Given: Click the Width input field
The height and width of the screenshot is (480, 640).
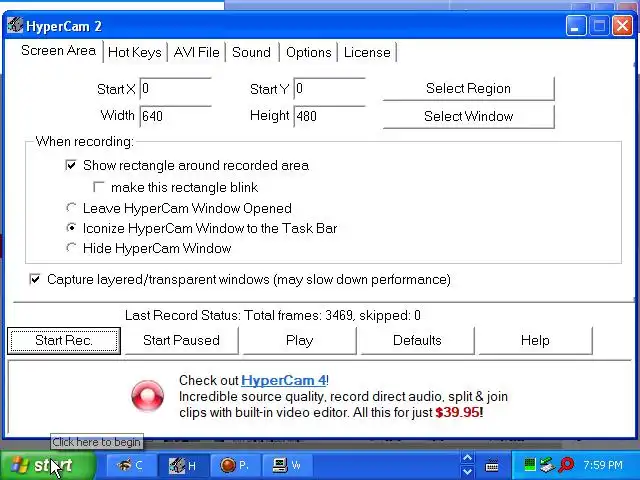Looking at the screenshot, I should point(175,116).
